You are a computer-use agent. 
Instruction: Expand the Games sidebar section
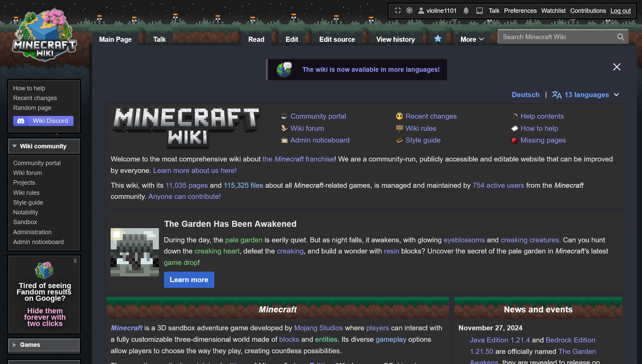[x=44, y=345]
